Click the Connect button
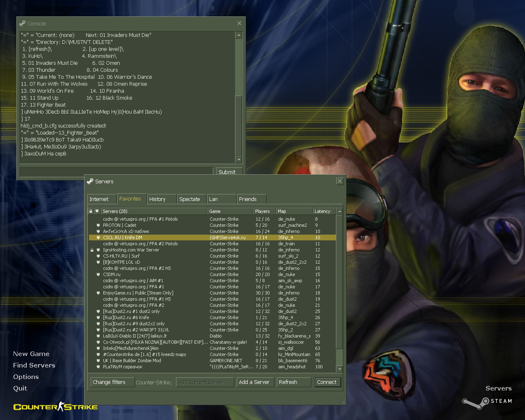 pos(327,382)
